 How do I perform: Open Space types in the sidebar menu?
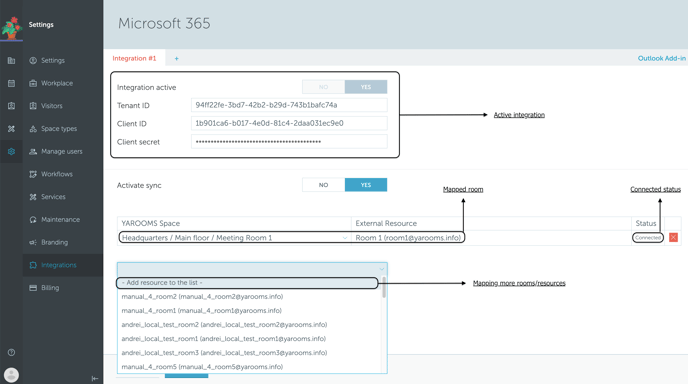point(59,129)
